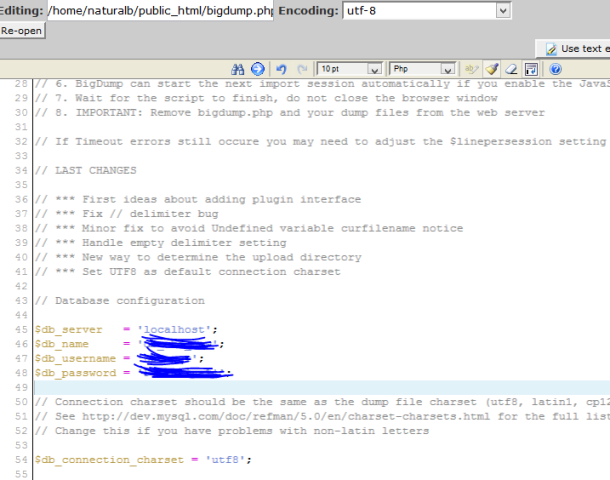Click line 50 'Connection charset should be the same'

(322, 402)
